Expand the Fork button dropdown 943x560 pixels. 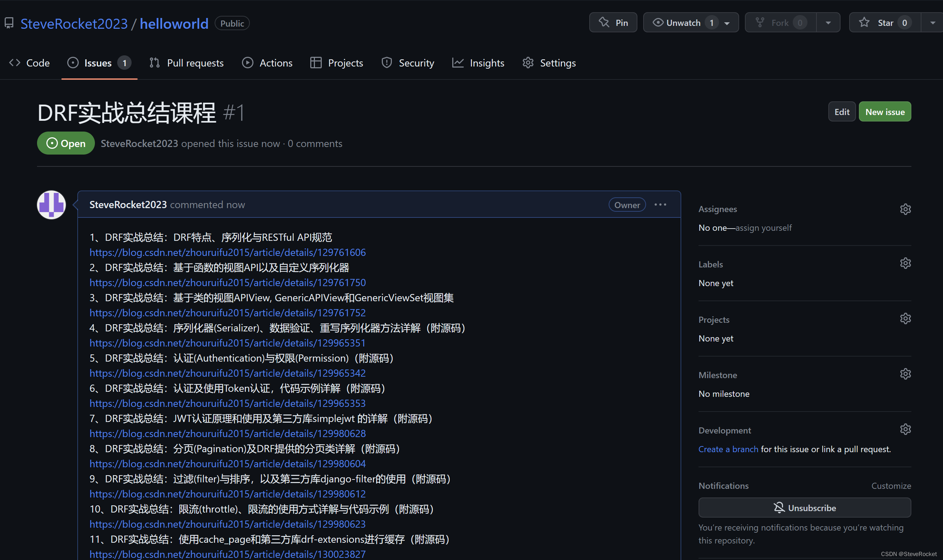[x=828, y=23]
